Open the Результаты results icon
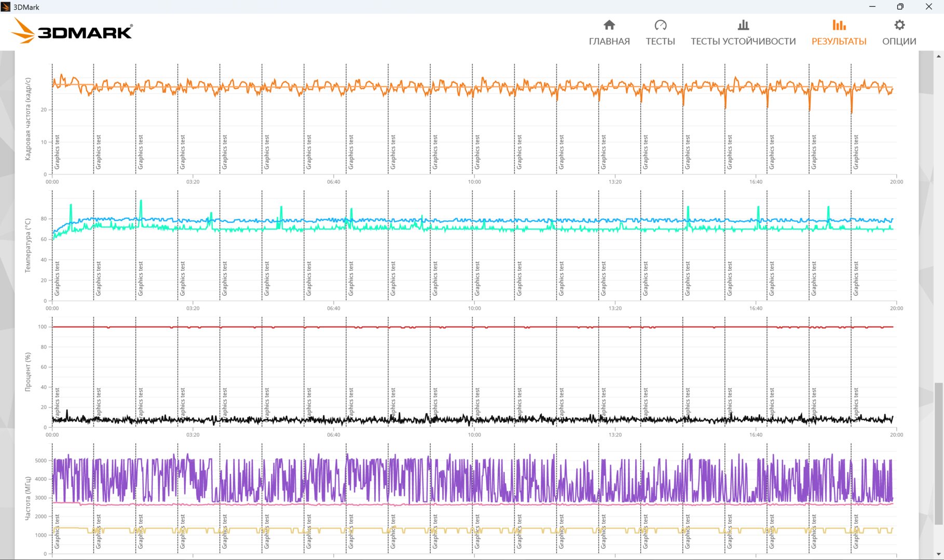This screenshot has width=944, height=560. coord(839,25)
